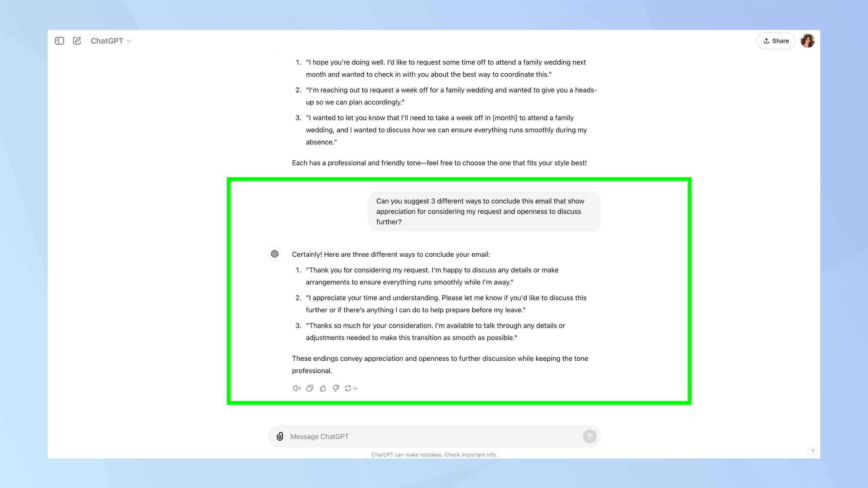Click the audio/speak aloud icon

click(x=296, y=388)
